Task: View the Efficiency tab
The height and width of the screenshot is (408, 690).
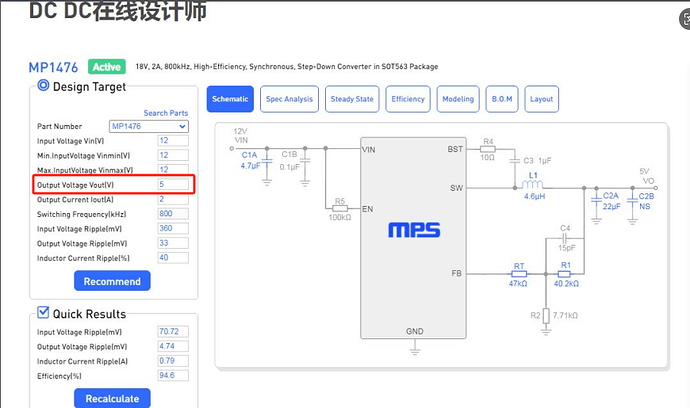Action: pos(408,99)
